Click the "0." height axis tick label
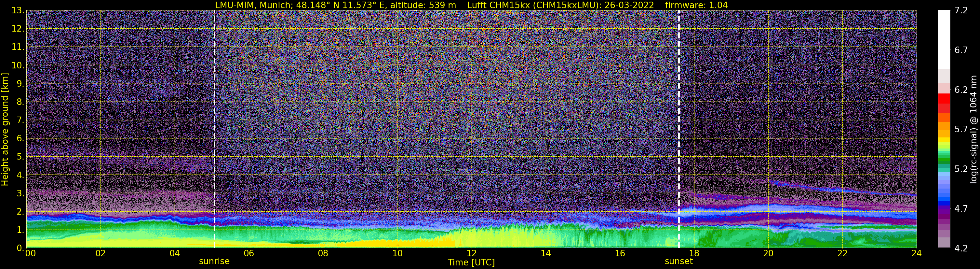The height and width of the screenshot is (269, 980). tap(20, 248)
